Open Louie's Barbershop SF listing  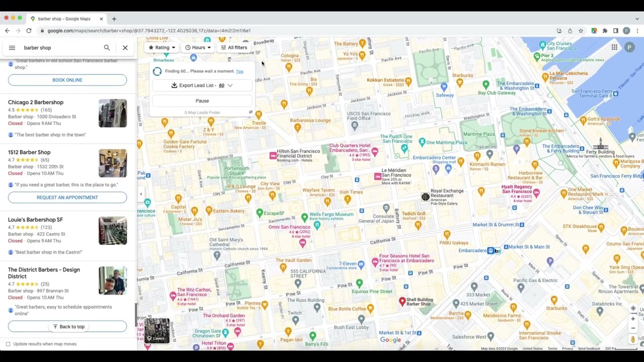(35, 220)
